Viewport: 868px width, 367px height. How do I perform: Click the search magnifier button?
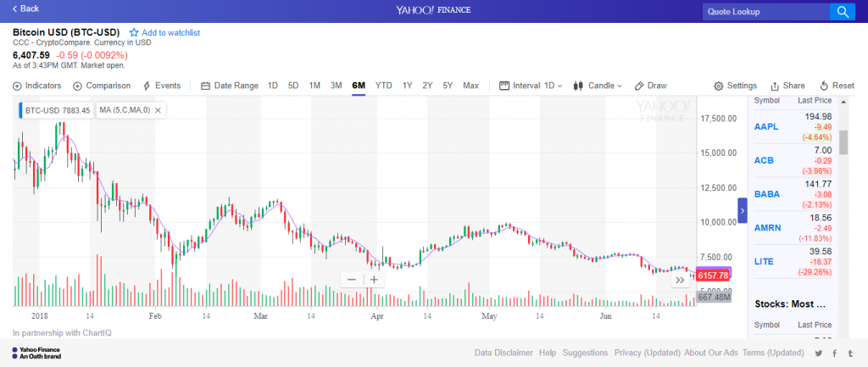(x=843, y=11)
